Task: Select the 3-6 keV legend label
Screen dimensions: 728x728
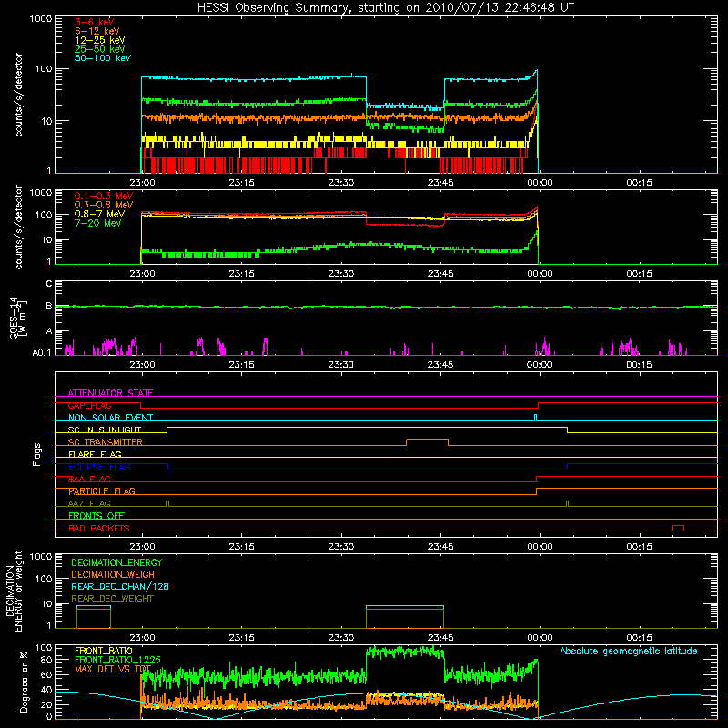Action: tap(95, 22)
